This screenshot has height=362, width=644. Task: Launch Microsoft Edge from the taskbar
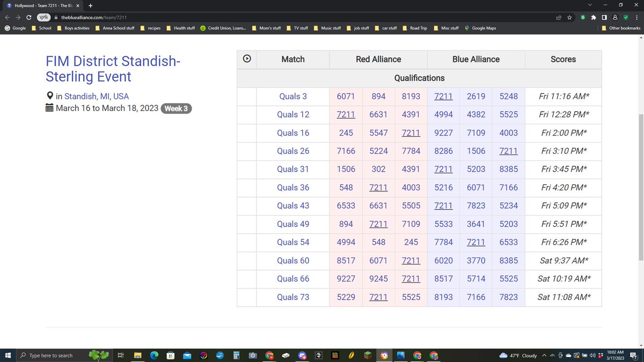(x=154, y=355)
